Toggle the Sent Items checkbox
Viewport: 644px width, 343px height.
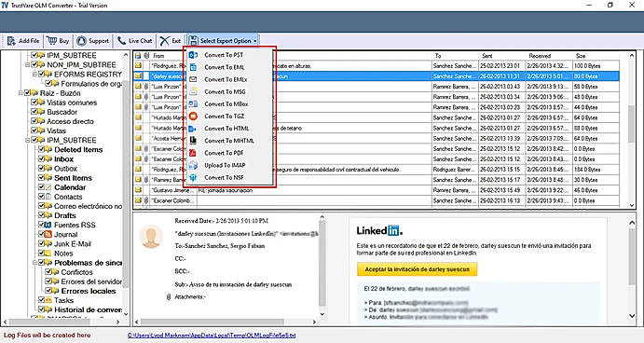point(42,177)
